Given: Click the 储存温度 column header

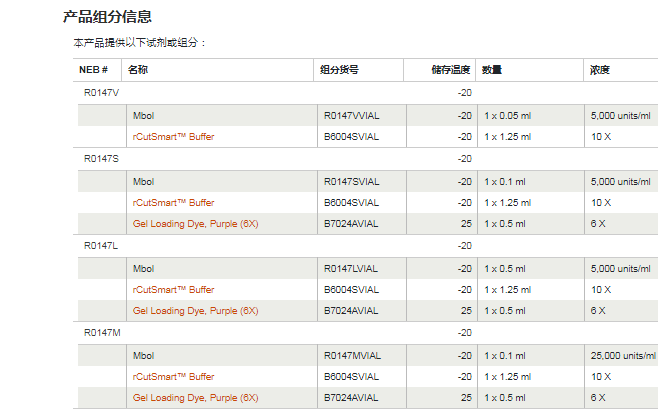Looking at the screenshot, I should [x=450, y=70].
